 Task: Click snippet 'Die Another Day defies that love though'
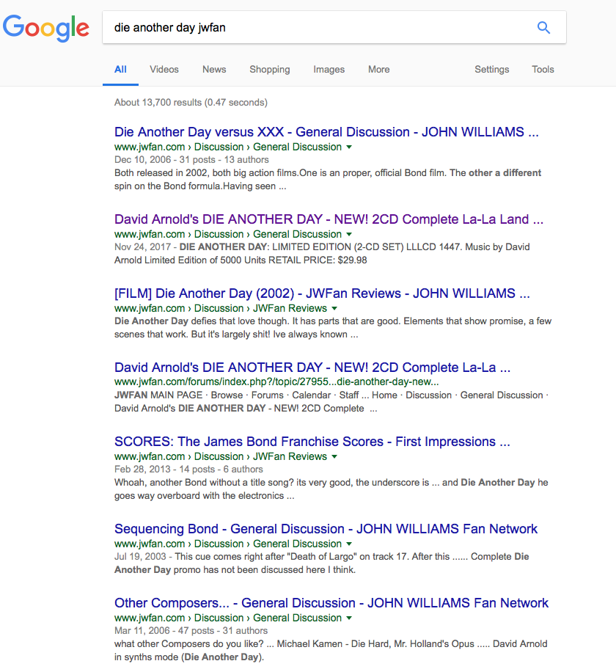tap(333, 328)
